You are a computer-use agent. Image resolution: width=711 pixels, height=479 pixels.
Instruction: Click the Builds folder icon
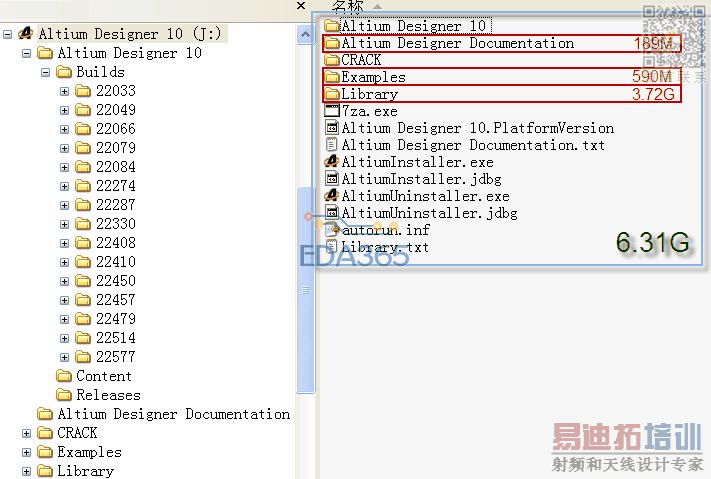click(64, 72)
